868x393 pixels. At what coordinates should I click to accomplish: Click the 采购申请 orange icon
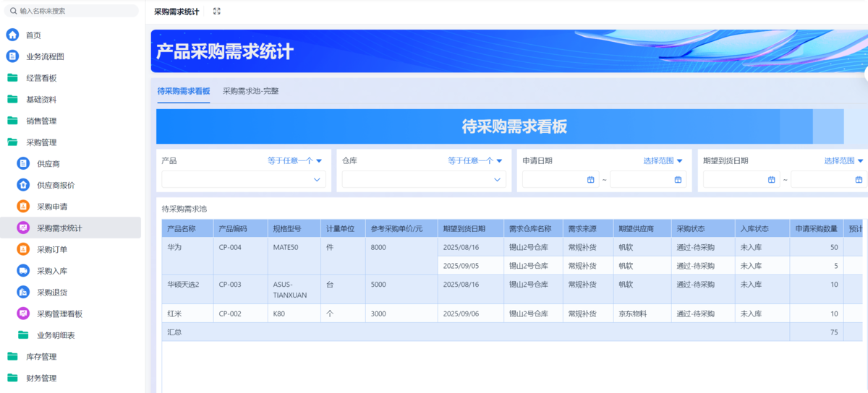23,207
